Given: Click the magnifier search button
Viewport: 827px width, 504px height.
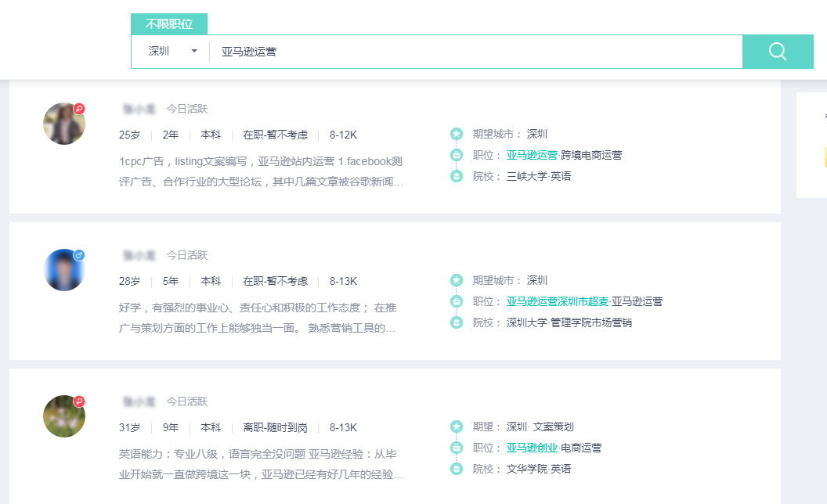Looking at the screenshot, I should 778,52.
